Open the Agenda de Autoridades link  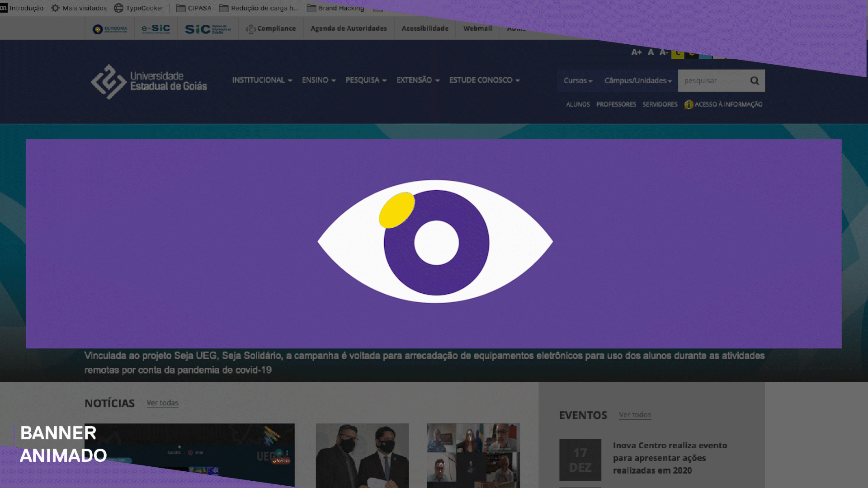coord(349,28)
